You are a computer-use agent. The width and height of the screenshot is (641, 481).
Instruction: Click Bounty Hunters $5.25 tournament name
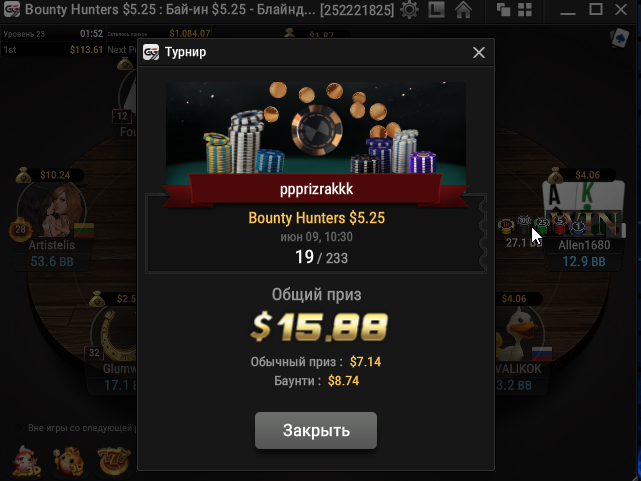click(316, 218)
